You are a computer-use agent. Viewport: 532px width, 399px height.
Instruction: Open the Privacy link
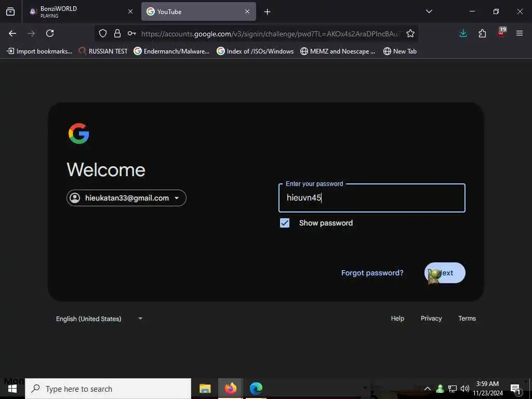pos(431,318)
